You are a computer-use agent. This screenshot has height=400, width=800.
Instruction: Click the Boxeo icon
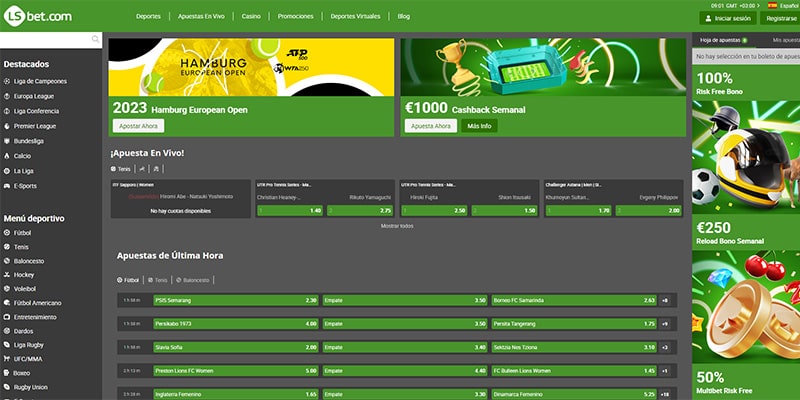(x=7, y=373)
